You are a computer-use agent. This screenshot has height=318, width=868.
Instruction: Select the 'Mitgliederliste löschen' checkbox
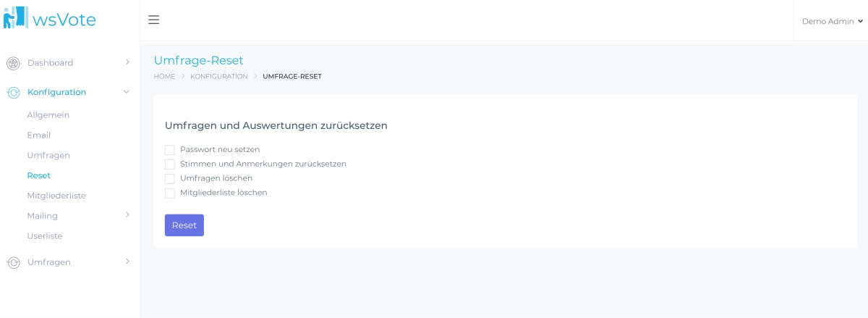click(170, 193)
